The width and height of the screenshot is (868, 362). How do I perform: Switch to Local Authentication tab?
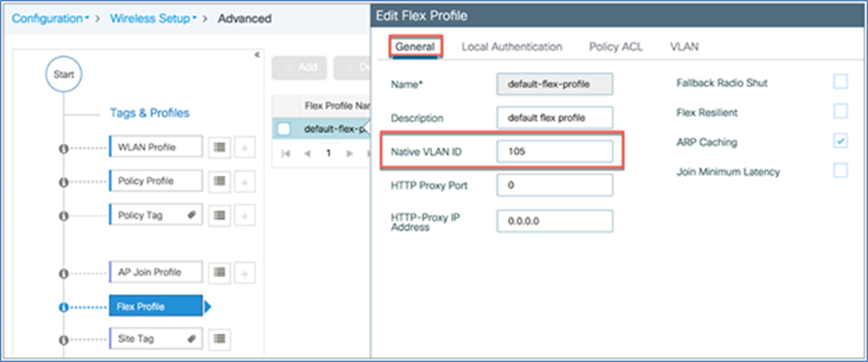[512, 47]
